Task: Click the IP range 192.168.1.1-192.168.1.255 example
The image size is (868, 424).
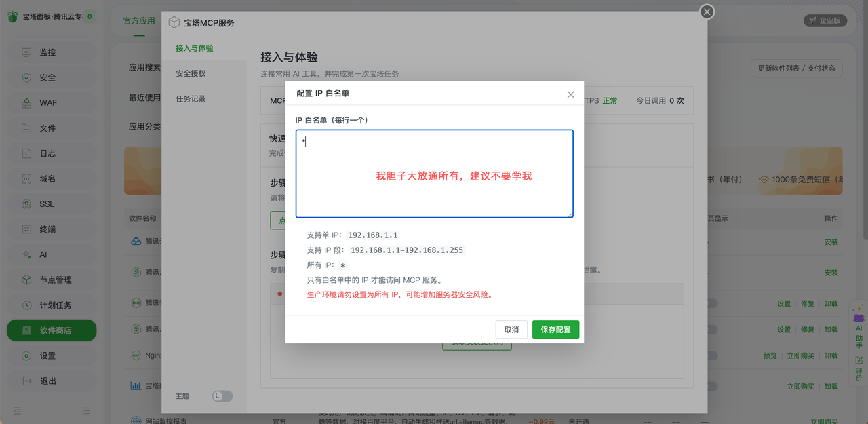Action: 407,250
